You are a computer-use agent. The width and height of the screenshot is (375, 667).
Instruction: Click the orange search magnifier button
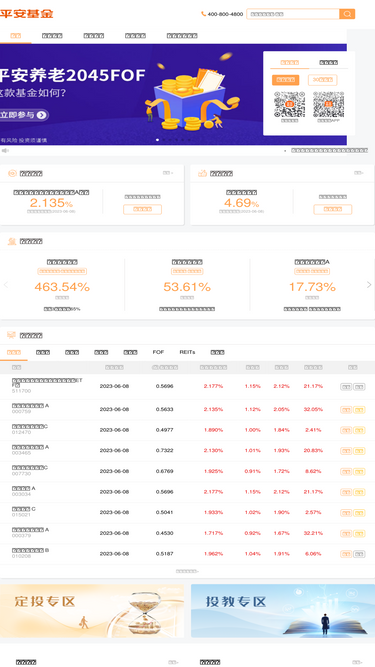tap(347, 14)
